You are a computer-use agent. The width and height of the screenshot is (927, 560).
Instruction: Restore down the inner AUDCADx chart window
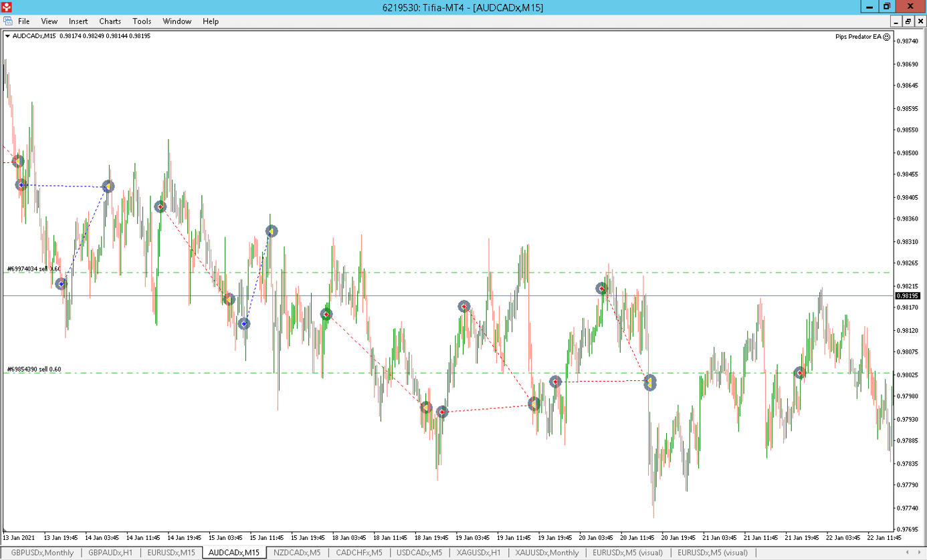pos(908,21)
